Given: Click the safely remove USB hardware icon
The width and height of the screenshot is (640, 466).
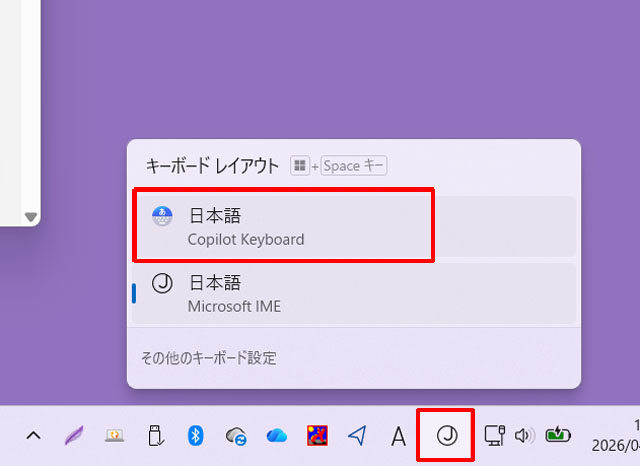Looking at the screenshot, I should click(x=155, y=435).
